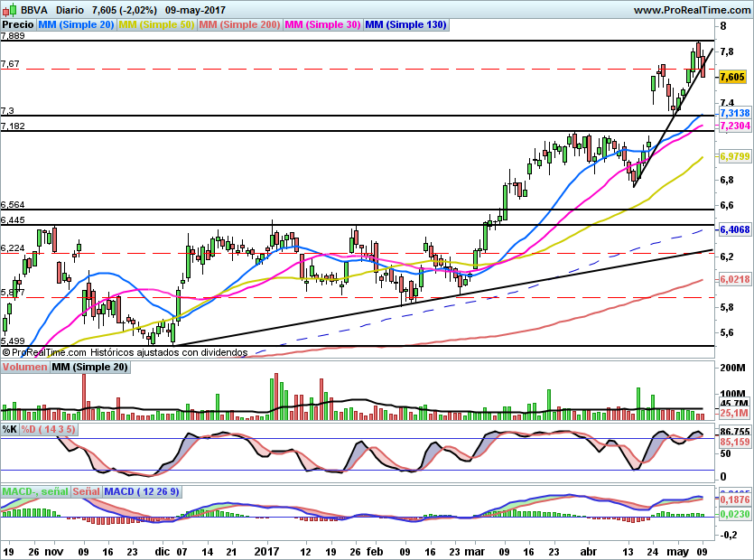Click the MM (Simple 20) price label

pyautogui.click(x=78, y=25)
